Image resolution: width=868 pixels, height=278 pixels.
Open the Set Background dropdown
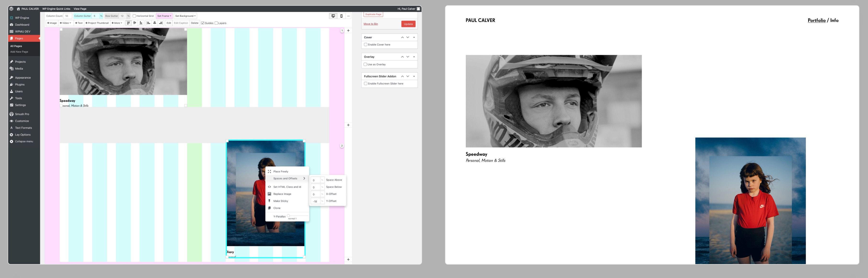[x=185, y=16]
